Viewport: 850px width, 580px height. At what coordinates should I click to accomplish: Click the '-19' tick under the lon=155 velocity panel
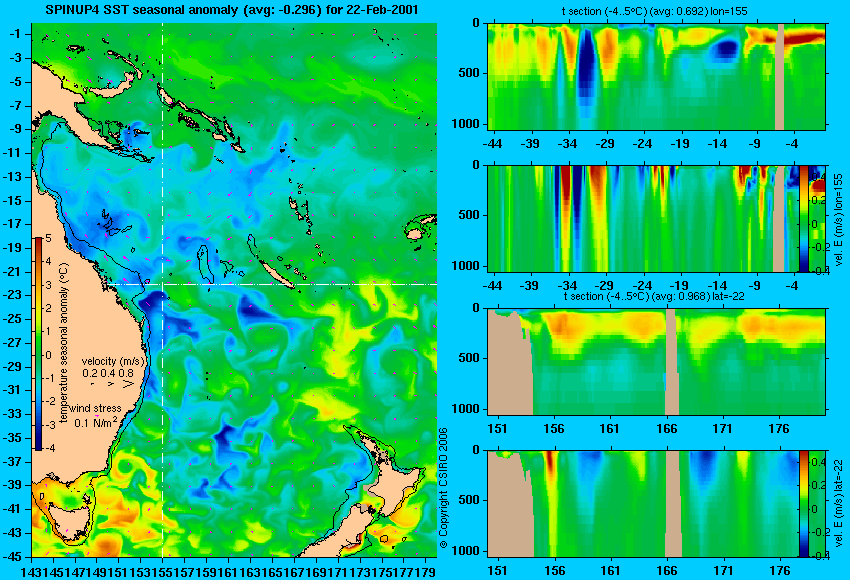coord(680,286)
